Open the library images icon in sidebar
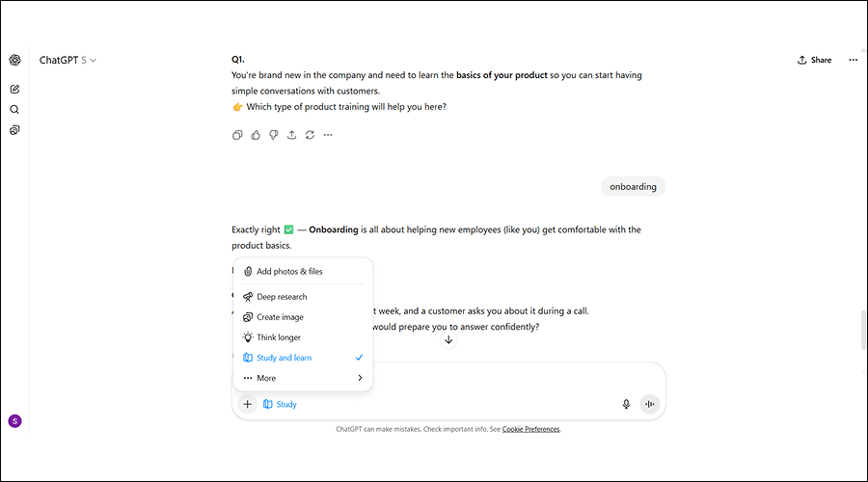Viewport: 868px width, 482px height. pyautogui.click(x=14, y=130)
